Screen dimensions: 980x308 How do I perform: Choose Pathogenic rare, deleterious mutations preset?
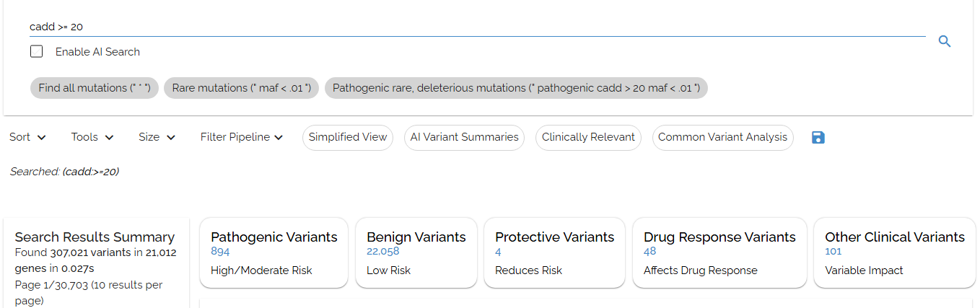point(516,88)
